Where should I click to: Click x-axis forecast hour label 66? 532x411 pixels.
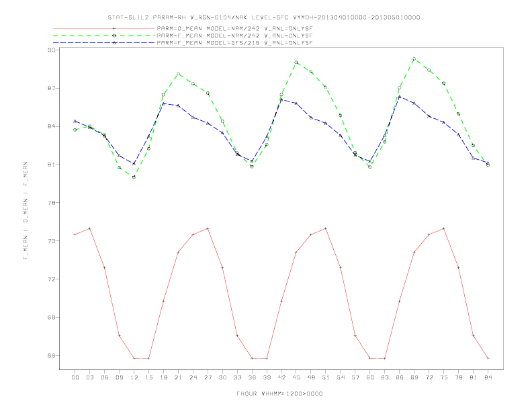point(400,377)
